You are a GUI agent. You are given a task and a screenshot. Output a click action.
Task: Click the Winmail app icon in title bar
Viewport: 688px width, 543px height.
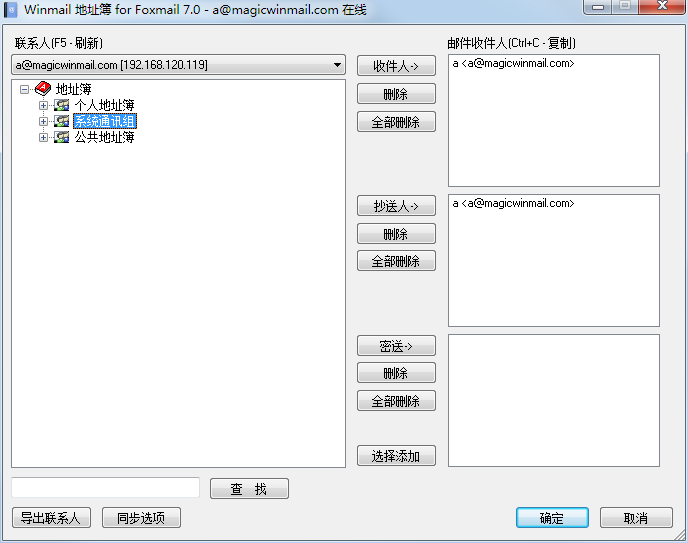11,10
